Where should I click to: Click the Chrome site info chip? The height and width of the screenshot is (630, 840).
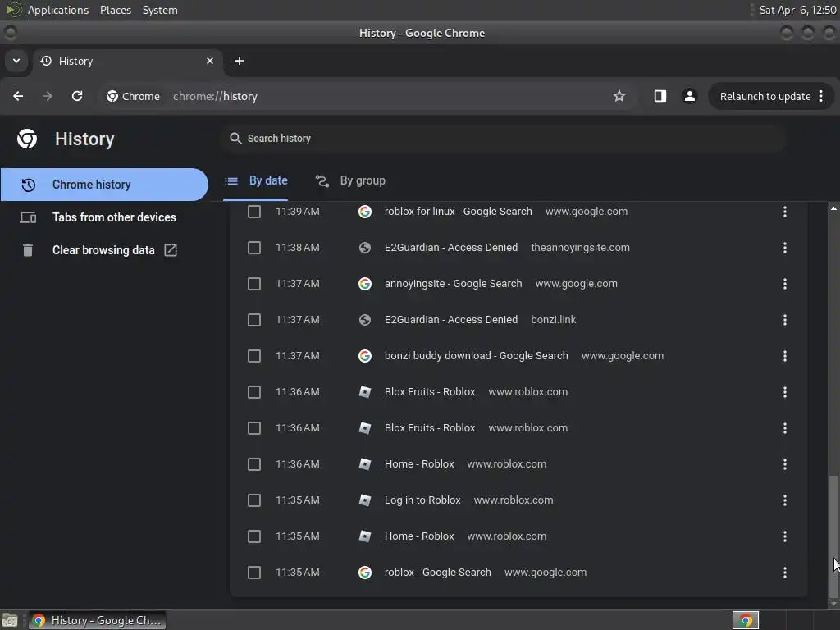(134, 97)
